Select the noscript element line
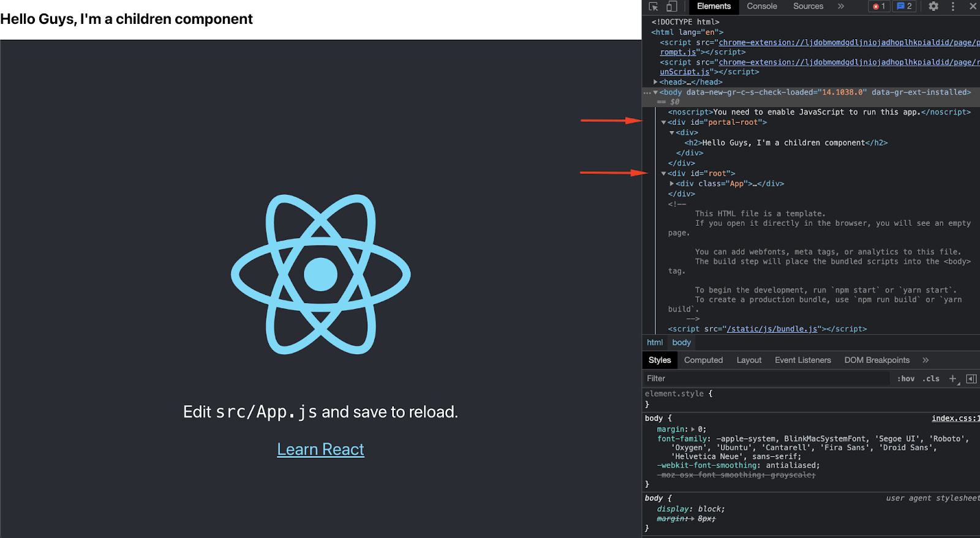 click(819, 112)
